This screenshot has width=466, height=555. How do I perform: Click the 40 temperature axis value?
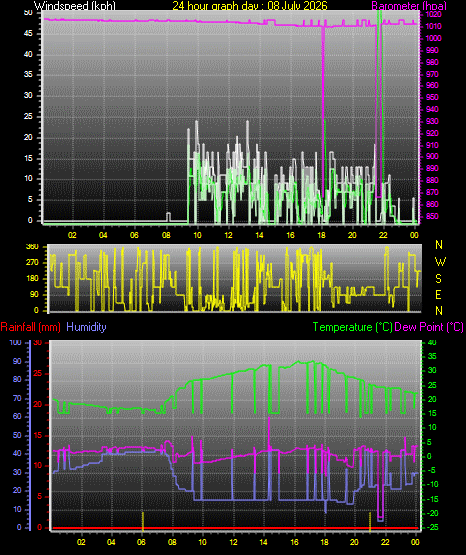tap(432, 343)
